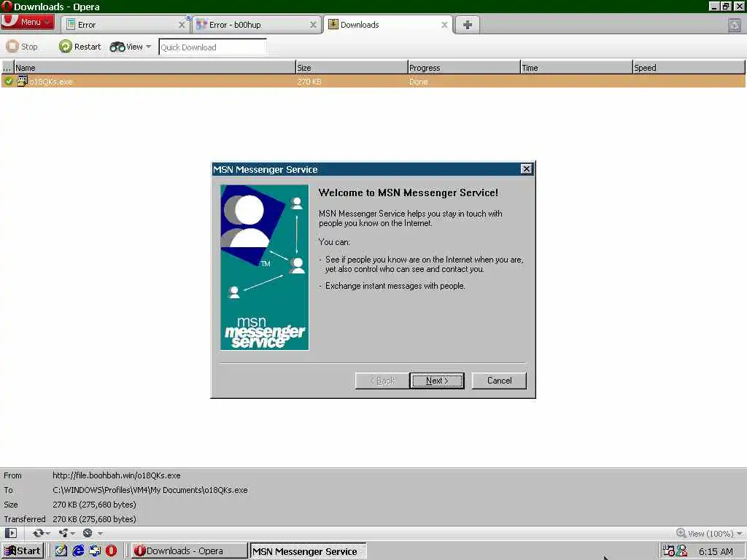This screenshot has height=560, width=747.
Task: Launch Opera from Quick Launch icon
Action: [111, 551]
